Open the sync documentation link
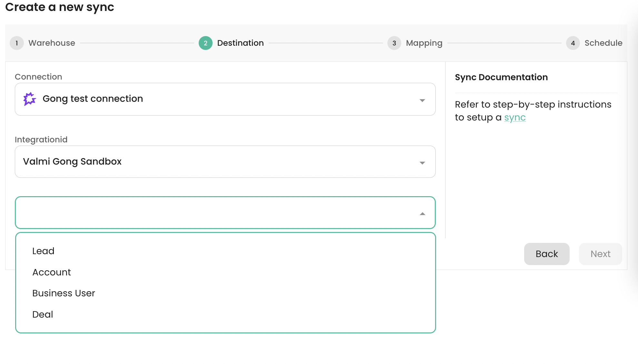 point(515,118)
